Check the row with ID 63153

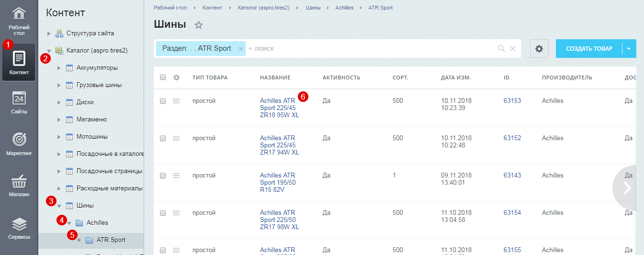163,101
